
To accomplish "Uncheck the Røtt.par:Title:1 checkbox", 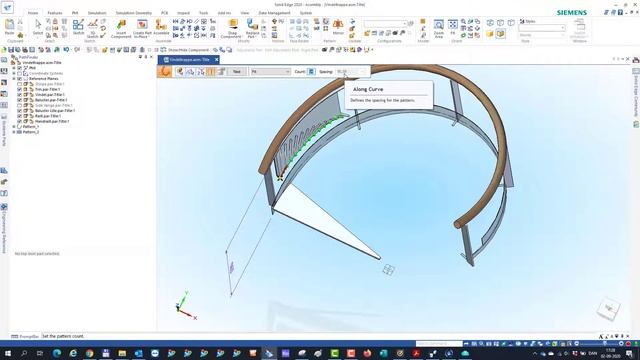I will click(20, 116).
